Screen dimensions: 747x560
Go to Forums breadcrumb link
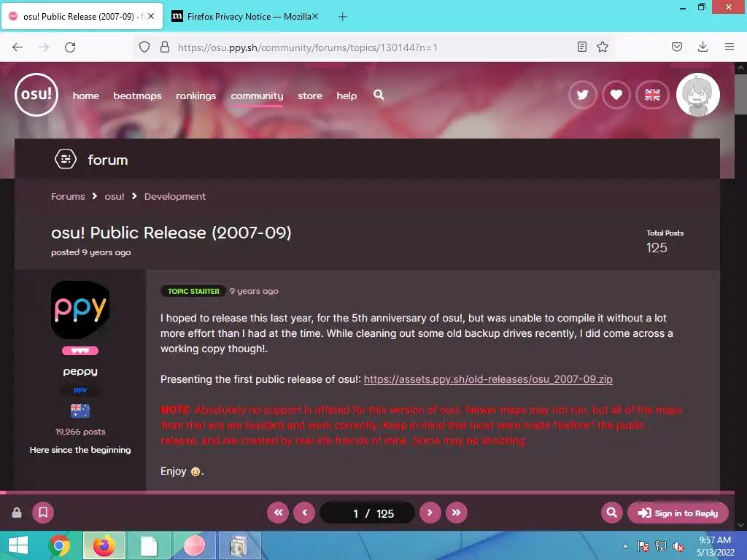coord(68,196)
